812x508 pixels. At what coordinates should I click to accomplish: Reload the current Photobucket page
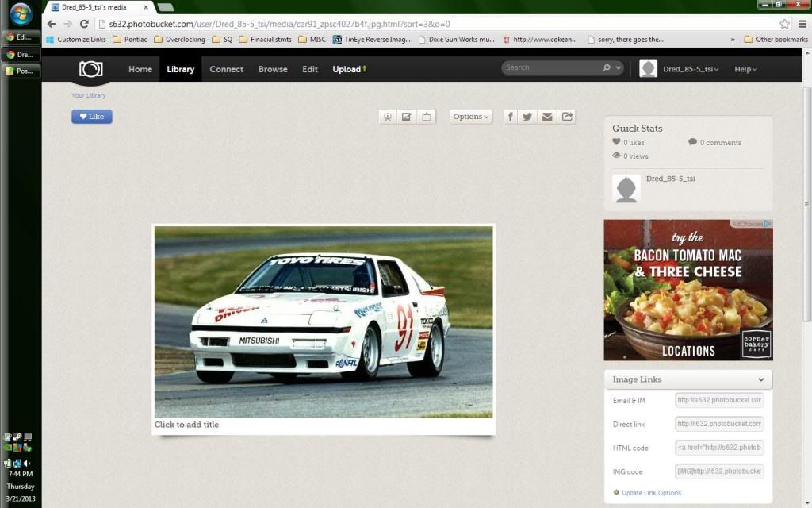point(84,24)
